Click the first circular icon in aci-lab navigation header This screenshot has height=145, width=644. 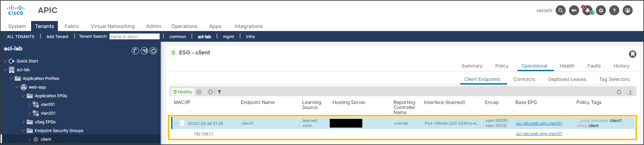(x=135, y=51)
